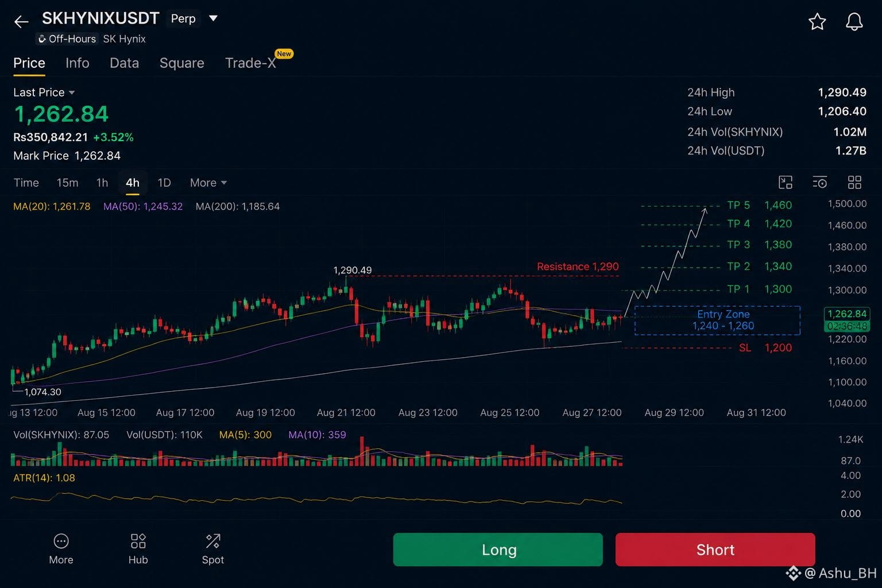This screenshot has height=588, width=882.
Task: Click the +3.52% change value
Action: click(113, 137)
